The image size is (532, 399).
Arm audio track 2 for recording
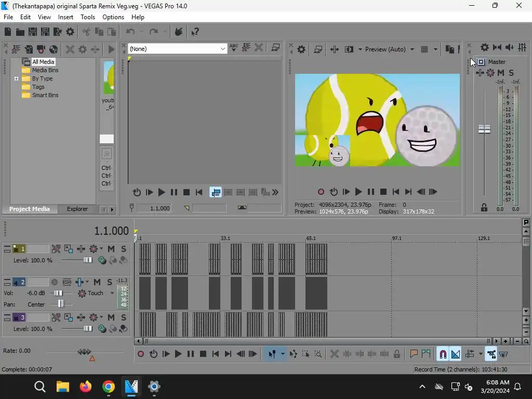(x=54, y=282)
